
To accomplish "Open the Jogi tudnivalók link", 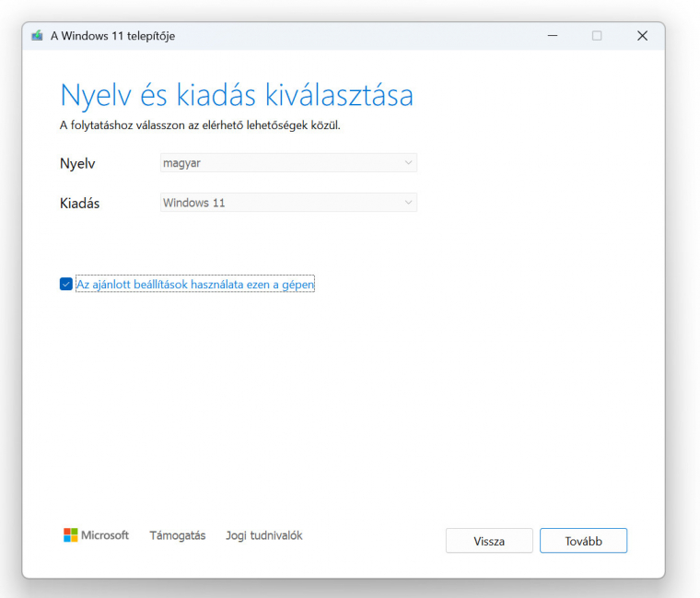I will click(263, 535).
